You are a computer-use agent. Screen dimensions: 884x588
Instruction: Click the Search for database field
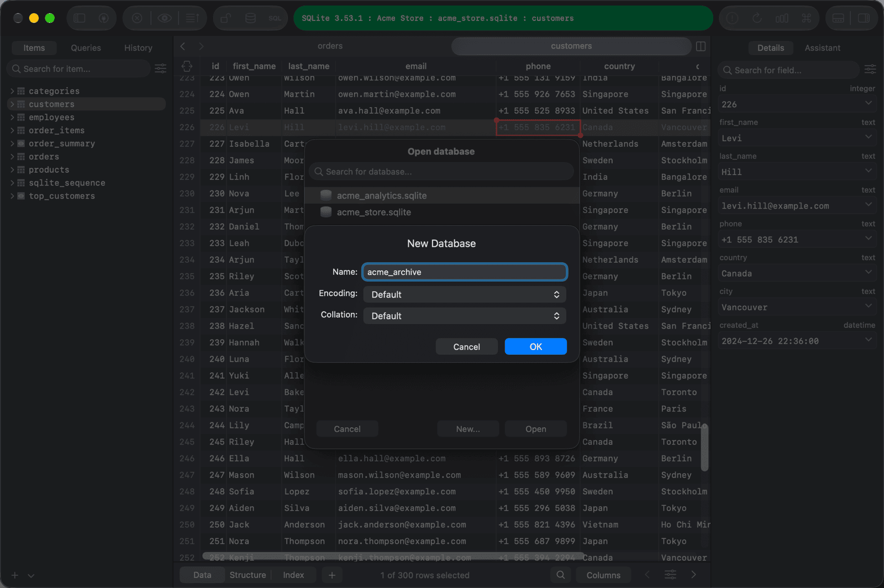[x=441, y=172]
